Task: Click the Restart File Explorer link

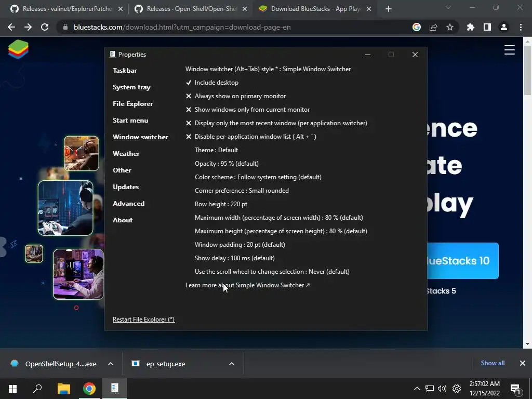Action: pos(143,320)
